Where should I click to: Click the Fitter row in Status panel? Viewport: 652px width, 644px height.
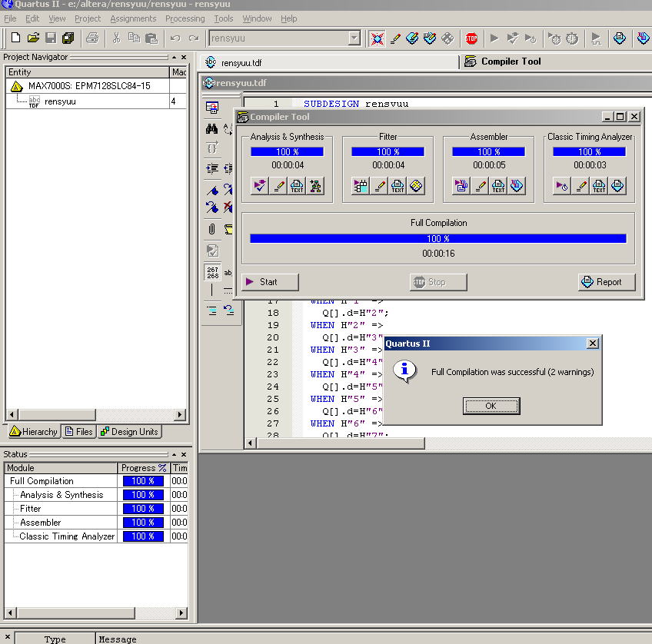tap(96, 509)
